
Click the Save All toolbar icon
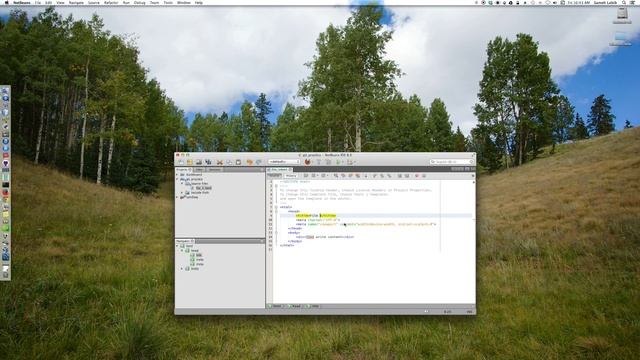coord(208,162)
